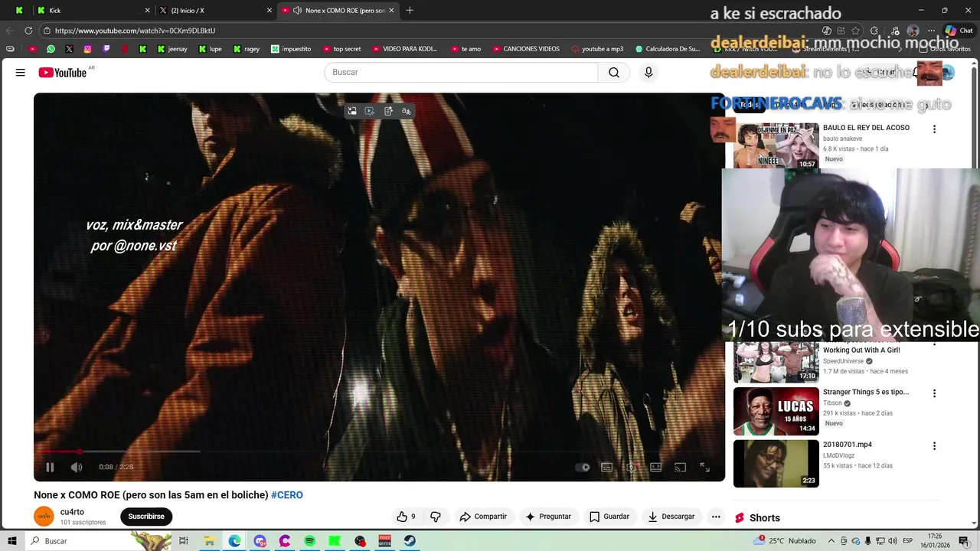
Task: Open the 20180701.mp4 video thumbnail
Action: (776, 464)
